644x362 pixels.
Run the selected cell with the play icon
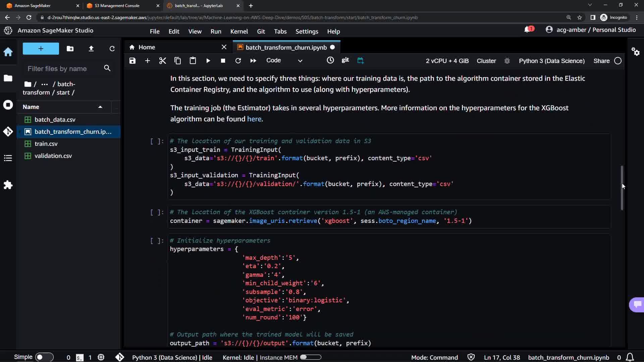208,61
